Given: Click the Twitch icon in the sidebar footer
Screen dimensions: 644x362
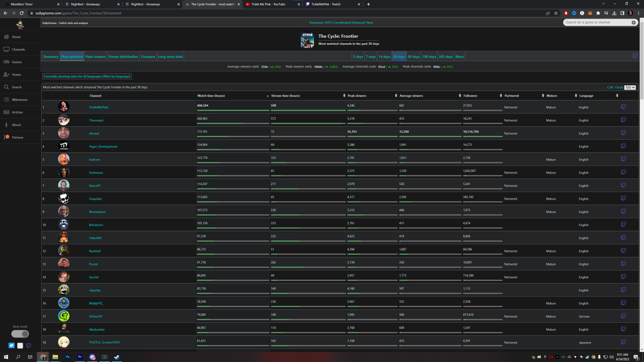Looking at the screenshot, I should click(x=28, y=346).
